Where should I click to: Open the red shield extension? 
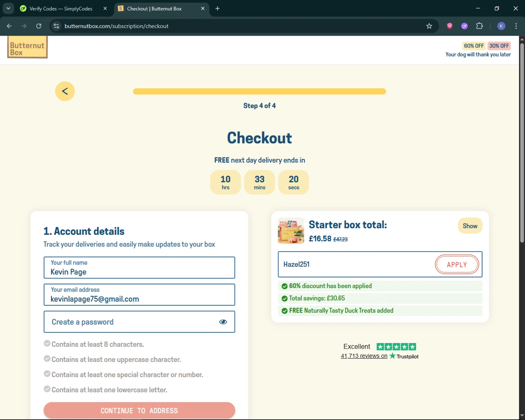point(450,26)
